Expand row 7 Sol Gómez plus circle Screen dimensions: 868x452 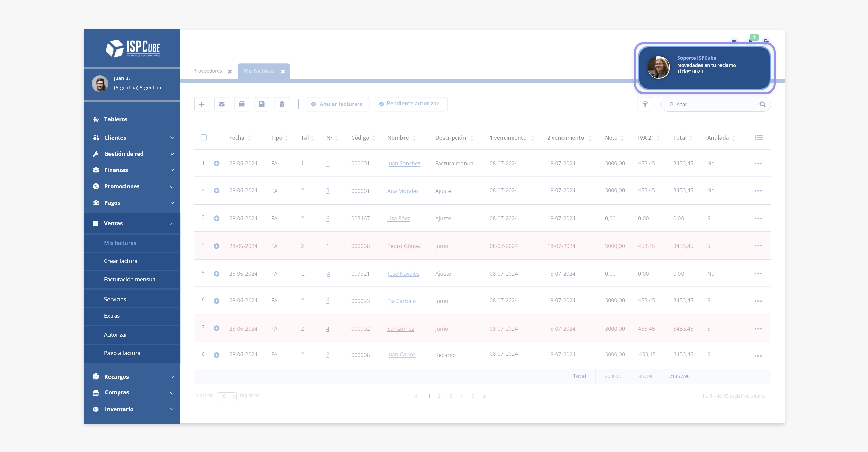[216, 328]
